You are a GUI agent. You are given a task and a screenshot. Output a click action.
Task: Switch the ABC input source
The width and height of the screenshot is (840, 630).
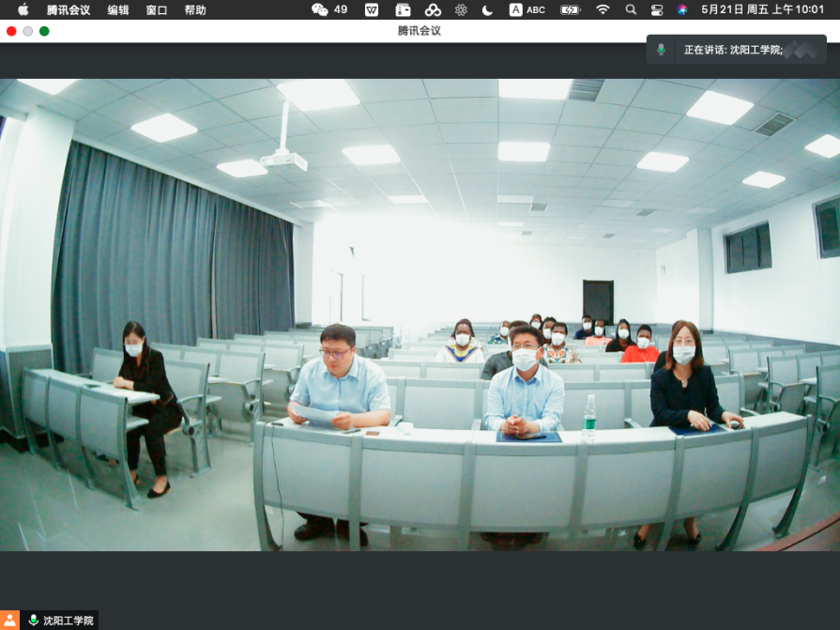(x=527, y=9)
